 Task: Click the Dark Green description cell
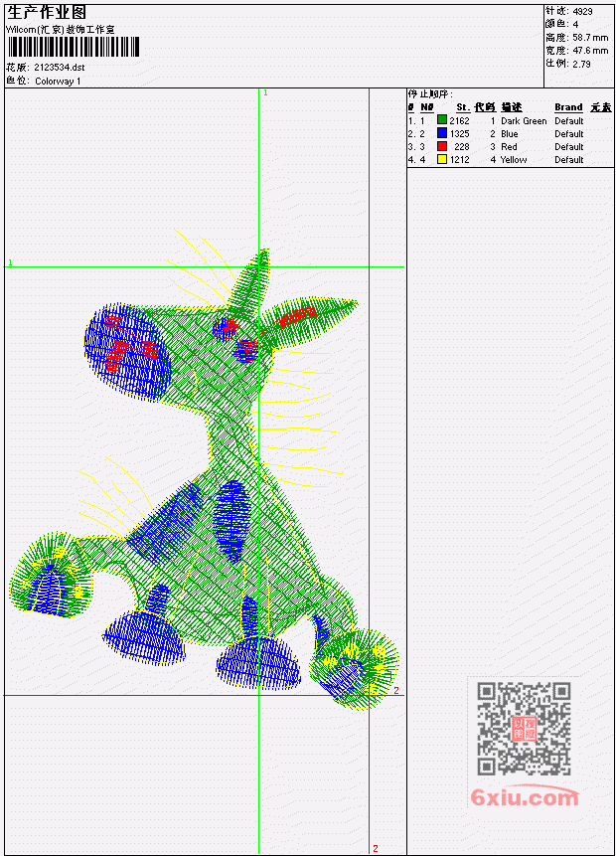[524, 120]
